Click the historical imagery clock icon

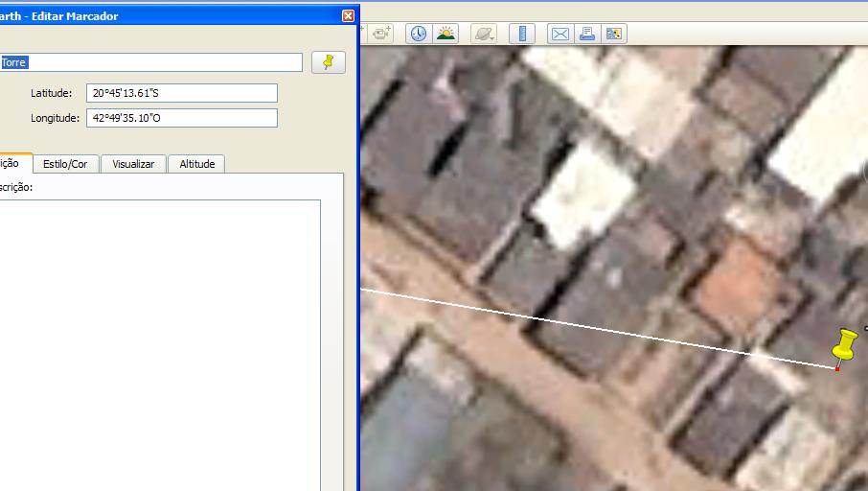[x=419, y=34]
